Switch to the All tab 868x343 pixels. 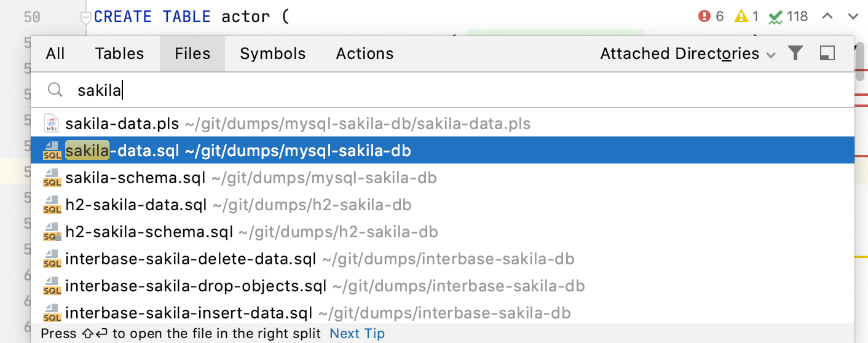pos(55,53)
